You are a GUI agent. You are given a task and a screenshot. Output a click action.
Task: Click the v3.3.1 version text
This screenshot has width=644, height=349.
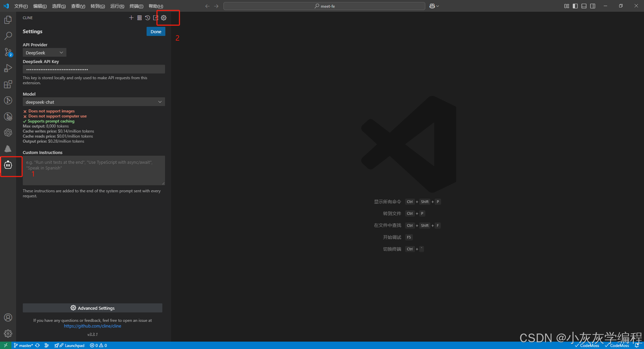coord(93,335)
